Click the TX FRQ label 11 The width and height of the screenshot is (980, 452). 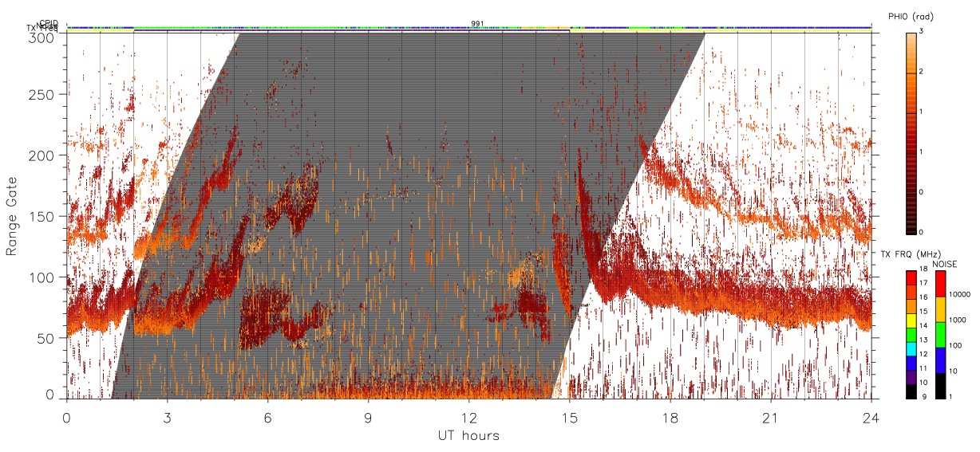pyautogui.click(x=923, y=369)
